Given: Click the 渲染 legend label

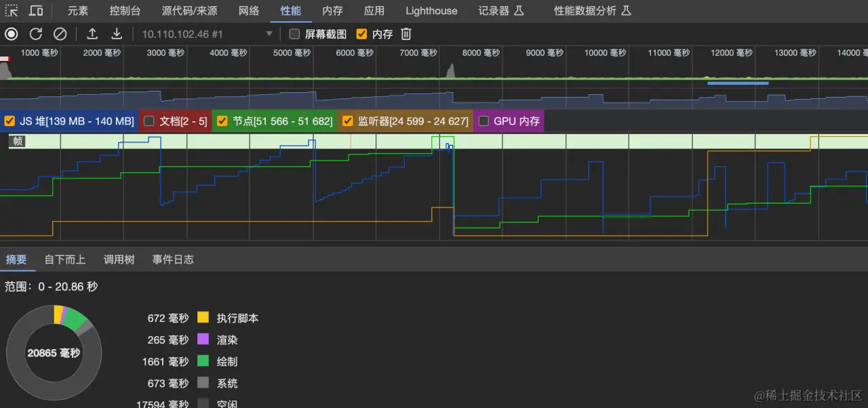Looking at the screenshot, I should [x=227, y=340].
